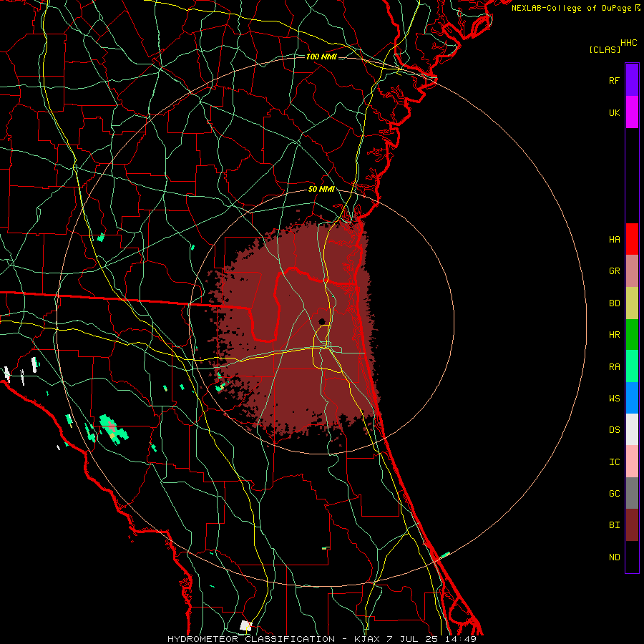Click the black radar site dot
The width and height of the screenshot is (644, 644).
point(322,321)
